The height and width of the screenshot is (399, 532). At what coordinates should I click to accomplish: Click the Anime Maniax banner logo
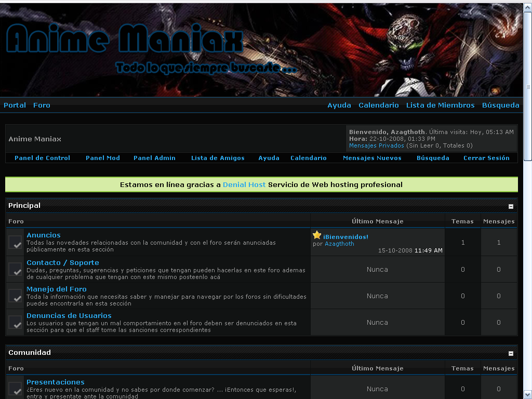(x=125, y=42)
